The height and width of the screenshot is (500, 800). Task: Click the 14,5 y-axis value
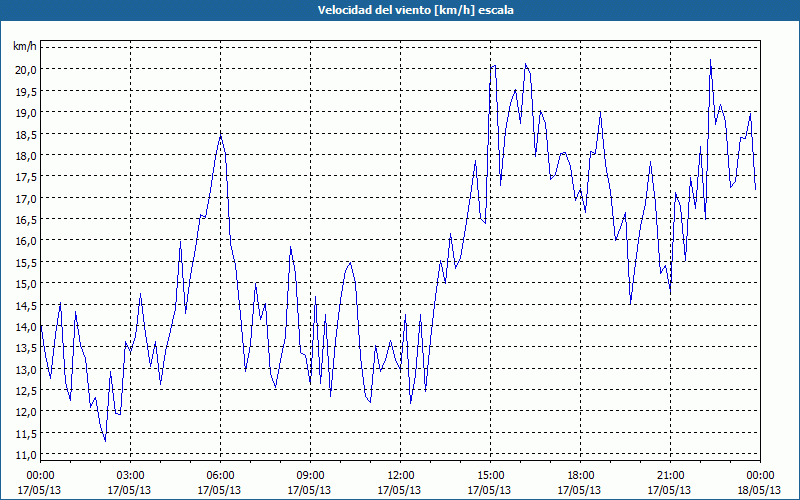tap(27, 305)
